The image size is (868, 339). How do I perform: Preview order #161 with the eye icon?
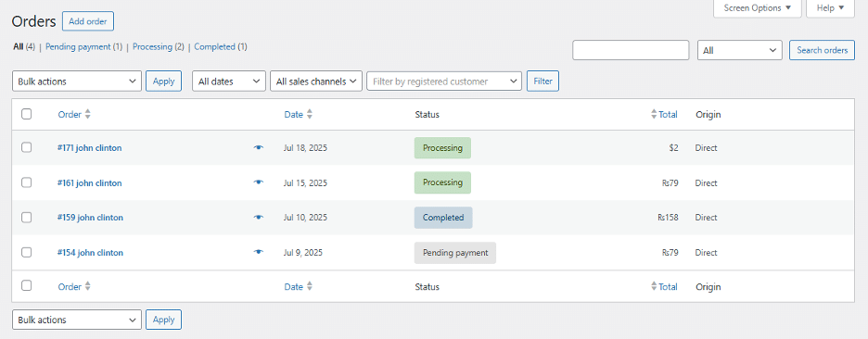coord(259,182)
